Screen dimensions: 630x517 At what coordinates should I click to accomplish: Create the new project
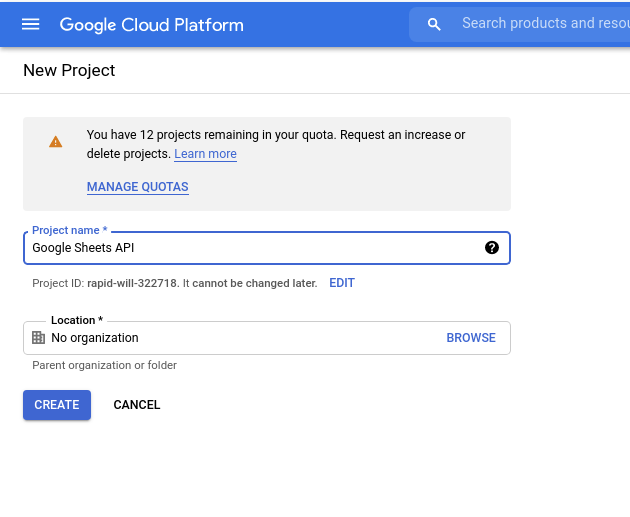57,405
